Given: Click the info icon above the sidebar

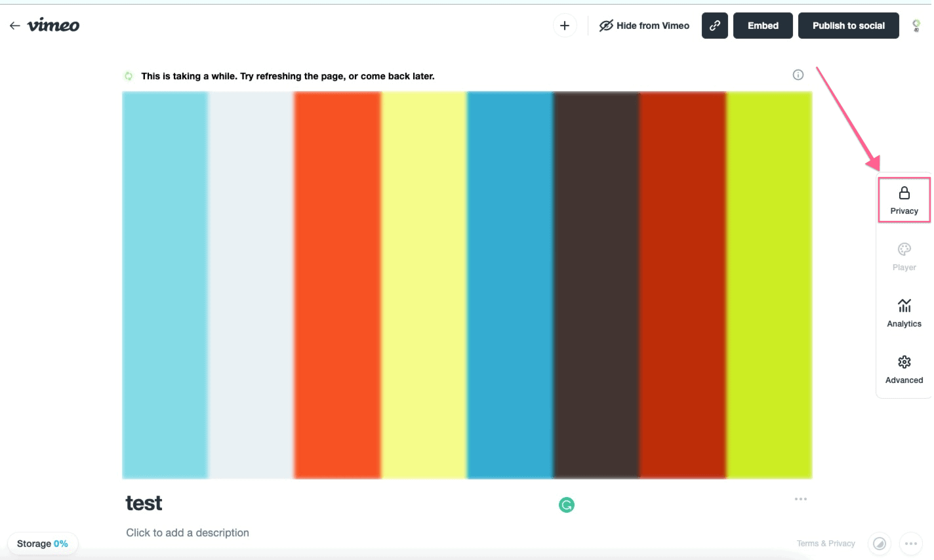Looking at the screenshot, I should tap(798, 75).
